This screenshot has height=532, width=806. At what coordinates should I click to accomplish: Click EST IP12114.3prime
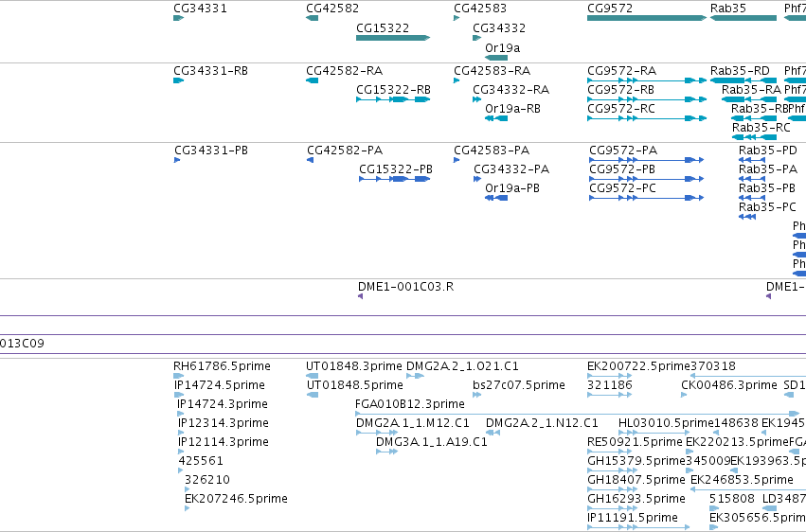click(224, 442)
